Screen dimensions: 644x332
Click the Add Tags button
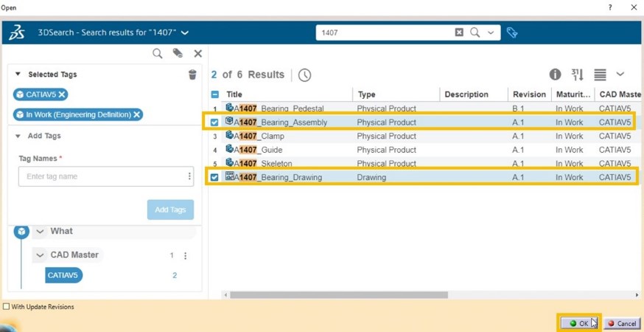(x=170, y=210)
